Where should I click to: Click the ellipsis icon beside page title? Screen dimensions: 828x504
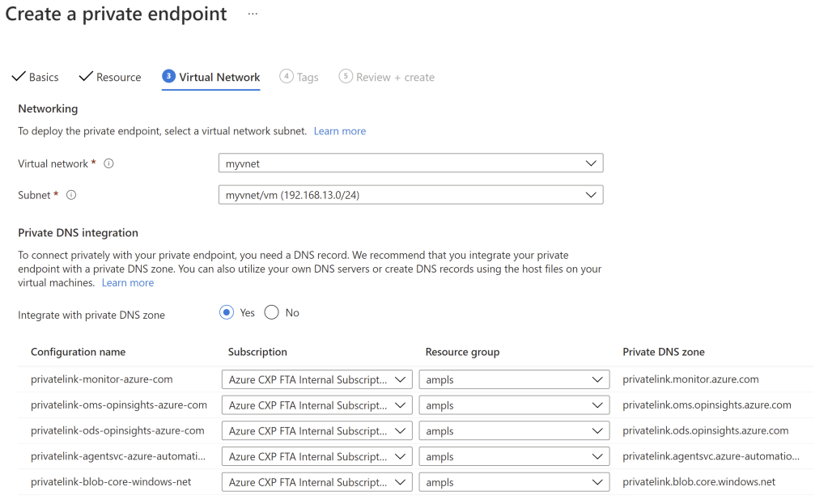coord(253,15)
